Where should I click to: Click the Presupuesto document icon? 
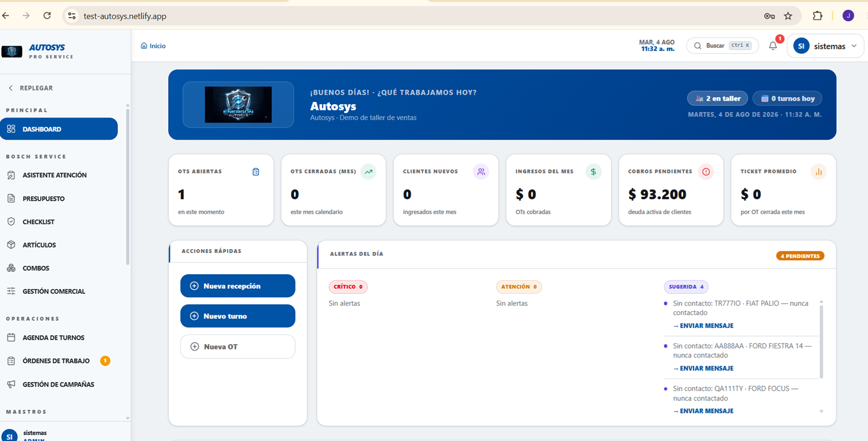[11, 198]
